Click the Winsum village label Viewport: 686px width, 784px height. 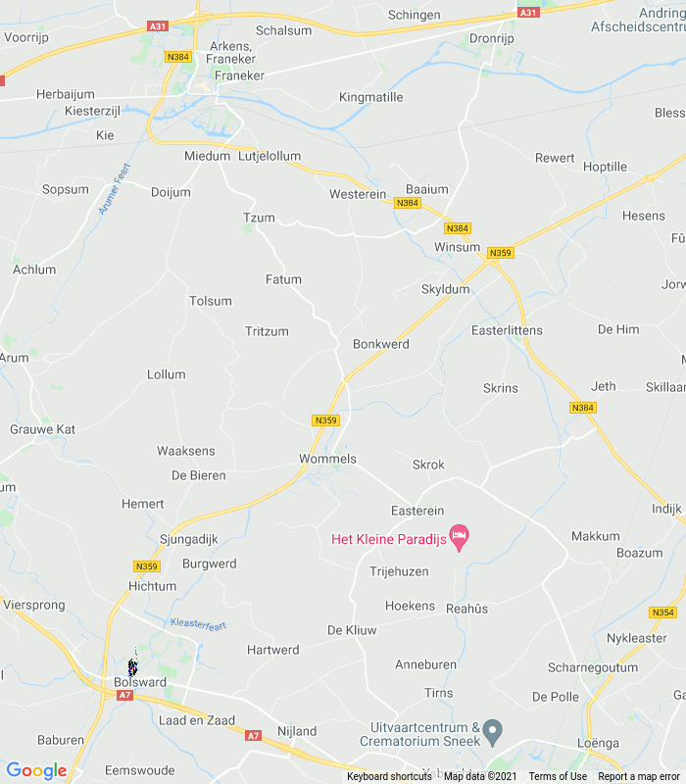pos(457,247)
